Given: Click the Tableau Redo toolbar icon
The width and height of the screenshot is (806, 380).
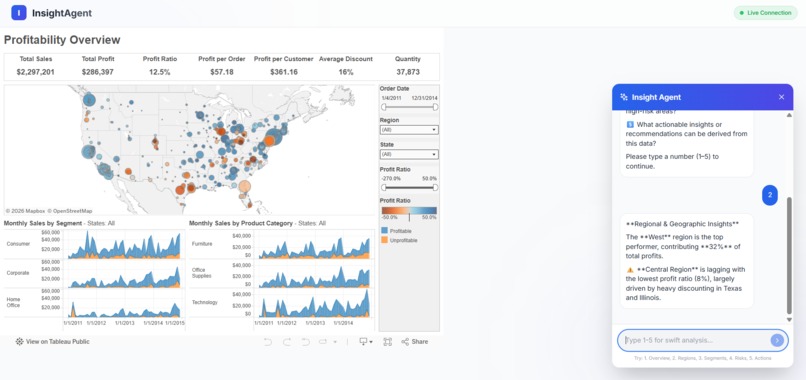Looking at the screenshot, I should click(x=287, y=341).
